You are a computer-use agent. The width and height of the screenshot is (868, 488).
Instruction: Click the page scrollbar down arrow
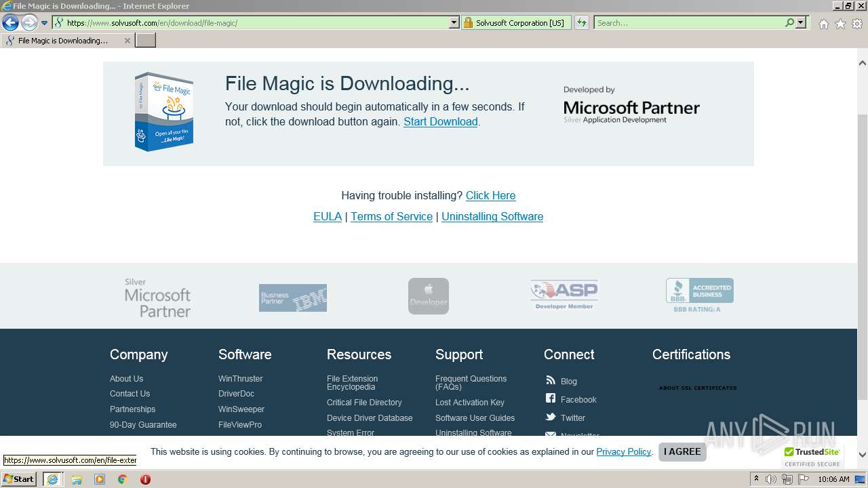pyautogui.click(x=863, y=455)
